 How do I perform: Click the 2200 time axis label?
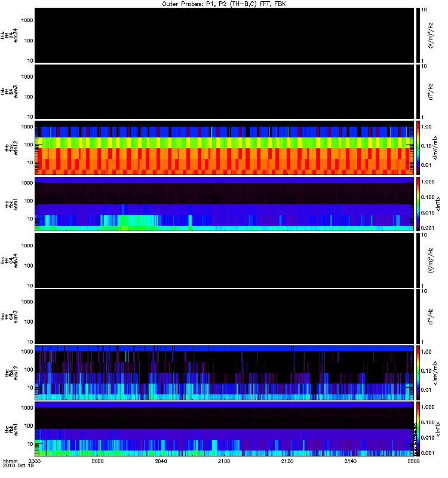click(x=413, y=461)
